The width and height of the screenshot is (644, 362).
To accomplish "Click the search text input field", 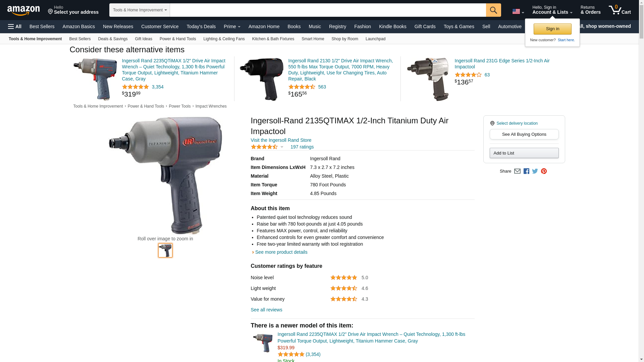I will (328, 10).
